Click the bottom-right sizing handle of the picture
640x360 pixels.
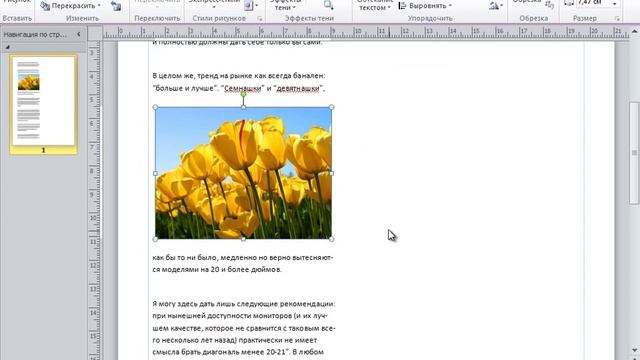tap(331, 239)
